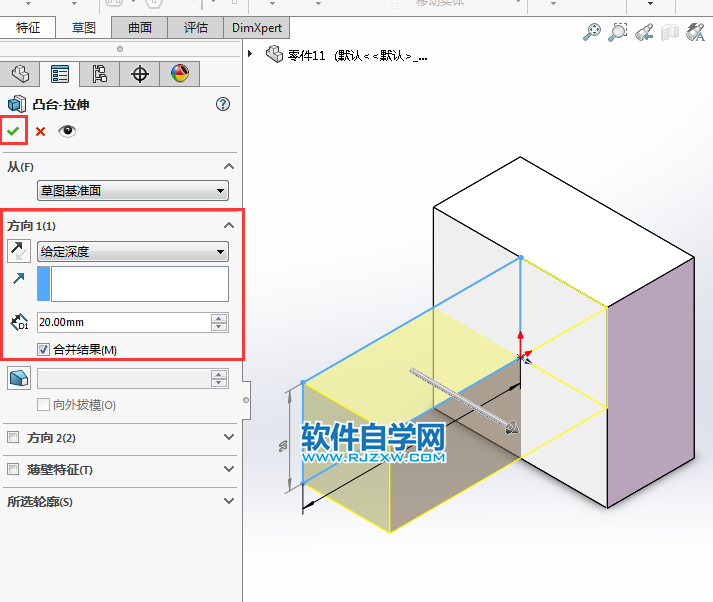713x602 pixels.
Task: Click the Zoom to Area icon
Action: click(618, 32)
